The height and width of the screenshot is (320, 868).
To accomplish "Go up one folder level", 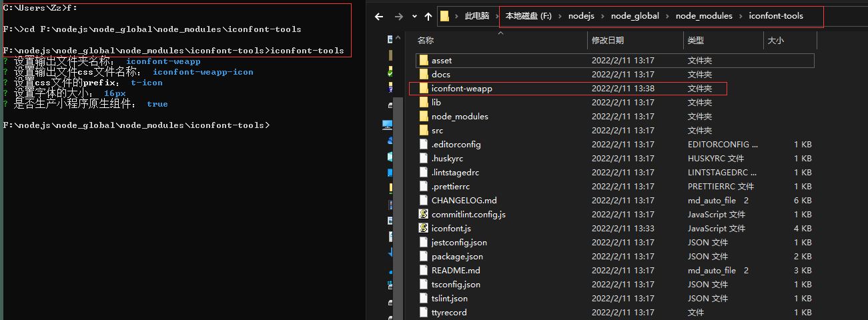I will (x=427, y=16).
